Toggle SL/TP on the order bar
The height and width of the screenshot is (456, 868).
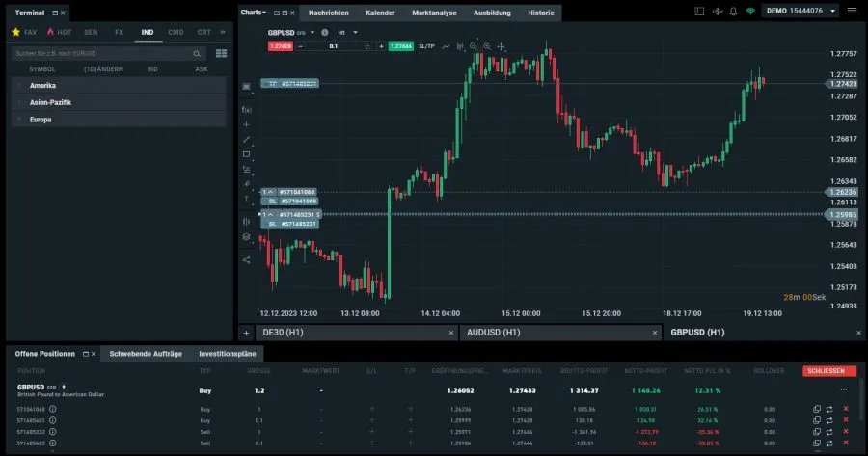tap(427, 46)
